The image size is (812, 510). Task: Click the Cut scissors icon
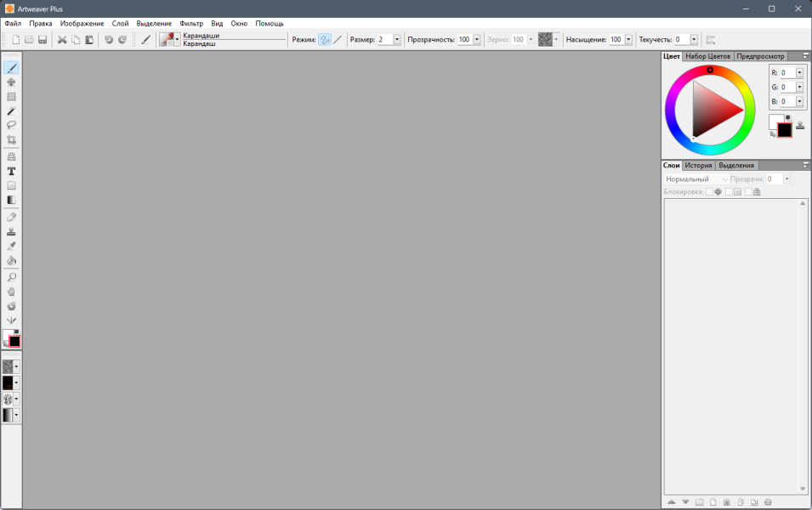click(x=62, y=40)
